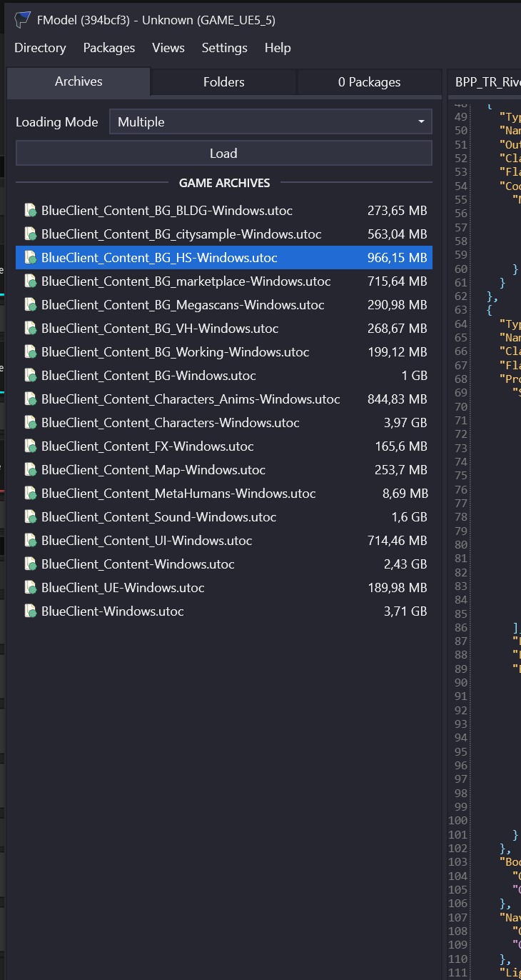The width and height of the screenshot is (521, 980).
Task: Open the Help menu
Action: tap(278, 48)
